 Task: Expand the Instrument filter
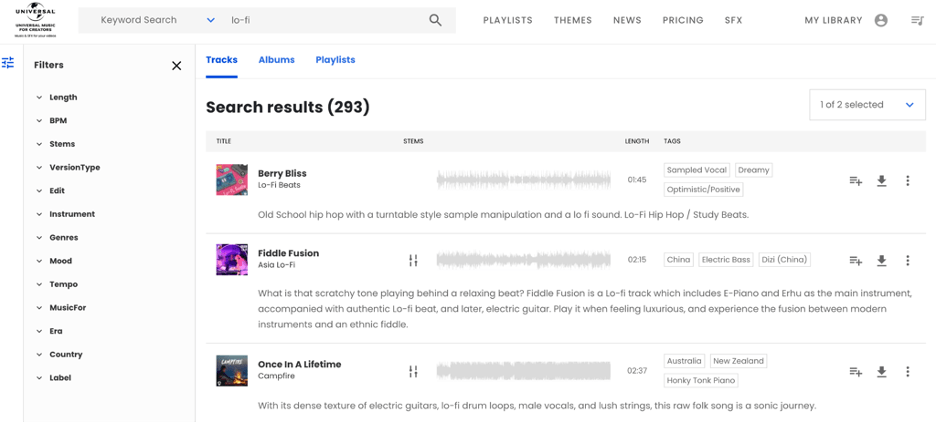coord(65,214)
